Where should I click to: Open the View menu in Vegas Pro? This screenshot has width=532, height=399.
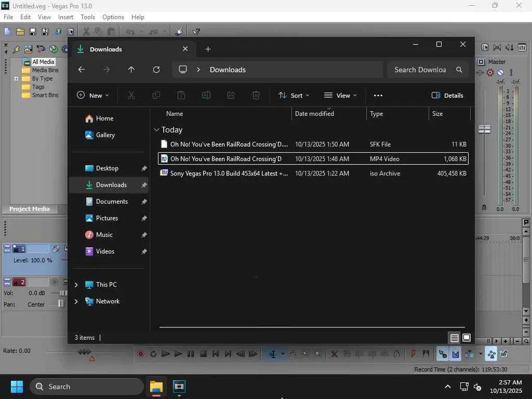(44, 17)
